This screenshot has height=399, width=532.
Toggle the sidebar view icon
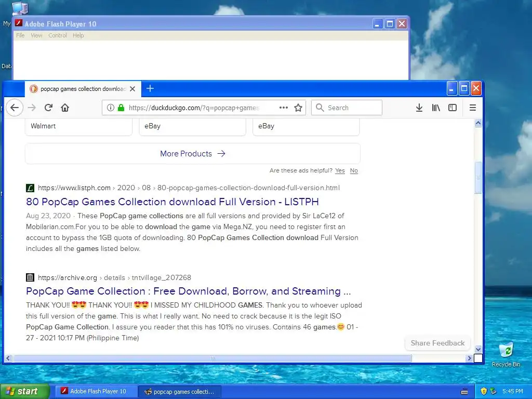coord(453,108)
